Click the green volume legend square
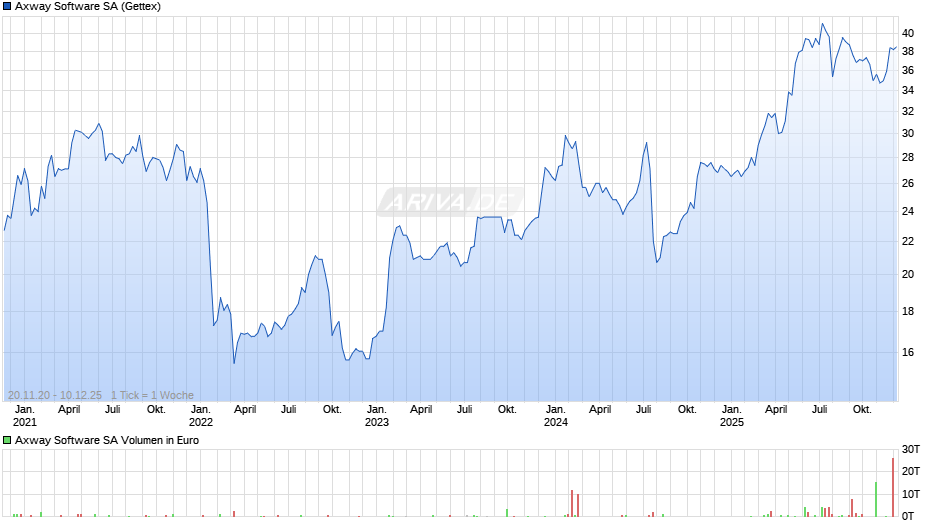 tap(7, 440)
